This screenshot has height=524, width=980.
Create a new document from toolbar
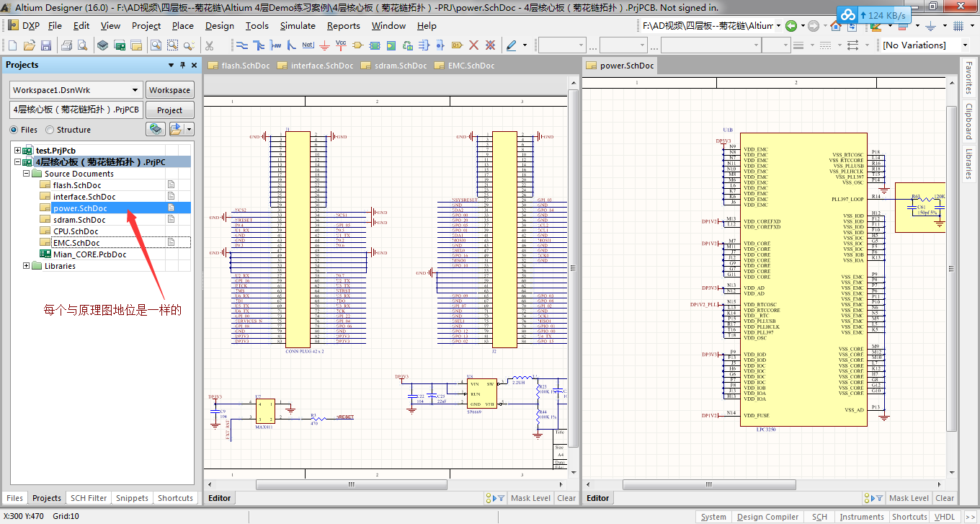[14, 45]
